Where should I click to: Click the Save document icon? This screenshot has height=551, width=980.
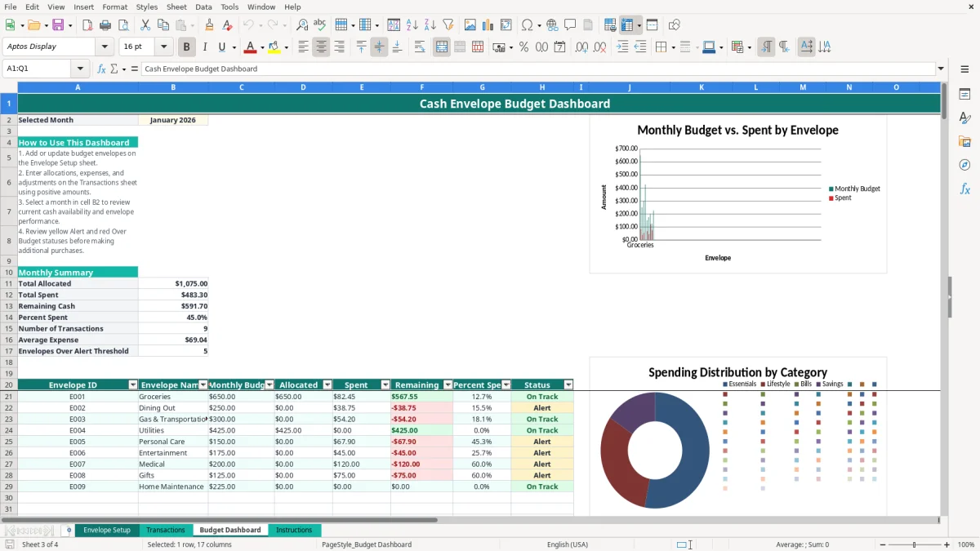[x=58, y=25]
